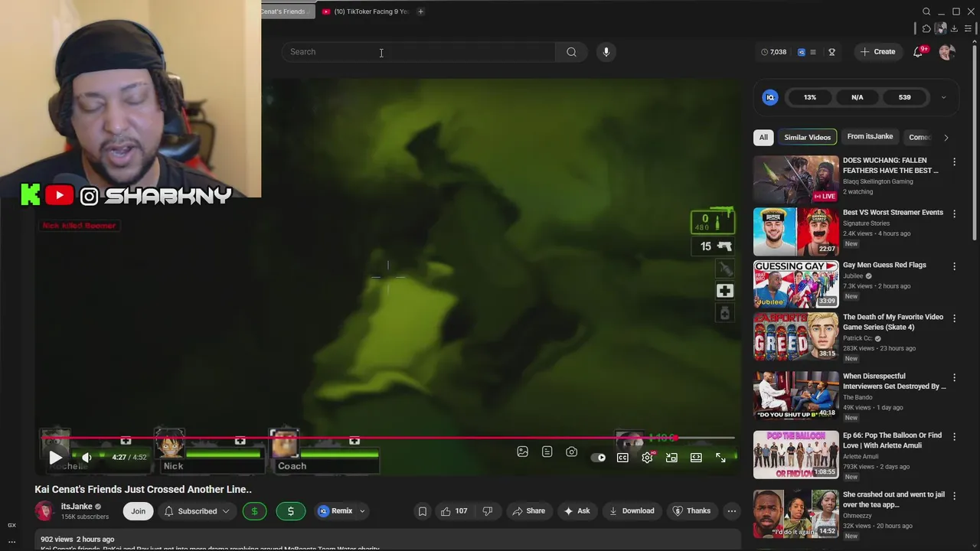Screen dimensions: 980x551
Task: Click the green outlined dollar icon
Action: (x=254, y=511)
